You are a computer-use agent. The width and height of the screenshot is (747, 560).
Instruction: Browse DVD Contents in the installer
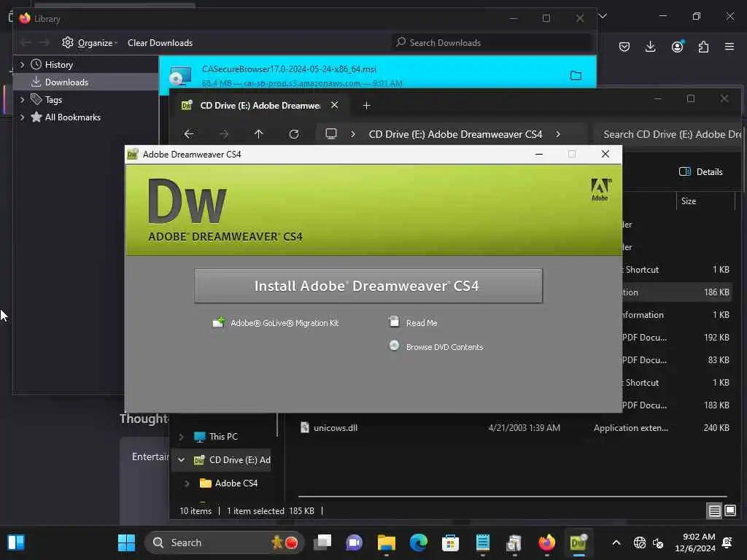(x=444, y=347)
